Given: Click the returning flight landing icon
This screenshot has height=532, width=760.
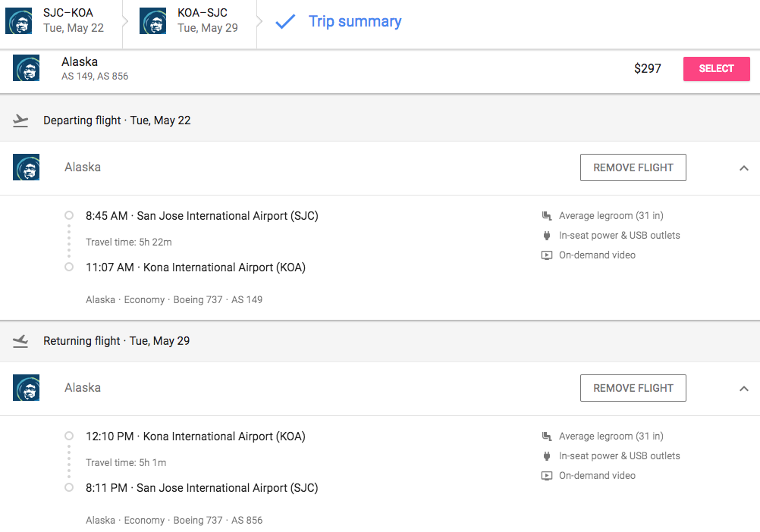Looking at the screenshot, I should tap(20, 341).
